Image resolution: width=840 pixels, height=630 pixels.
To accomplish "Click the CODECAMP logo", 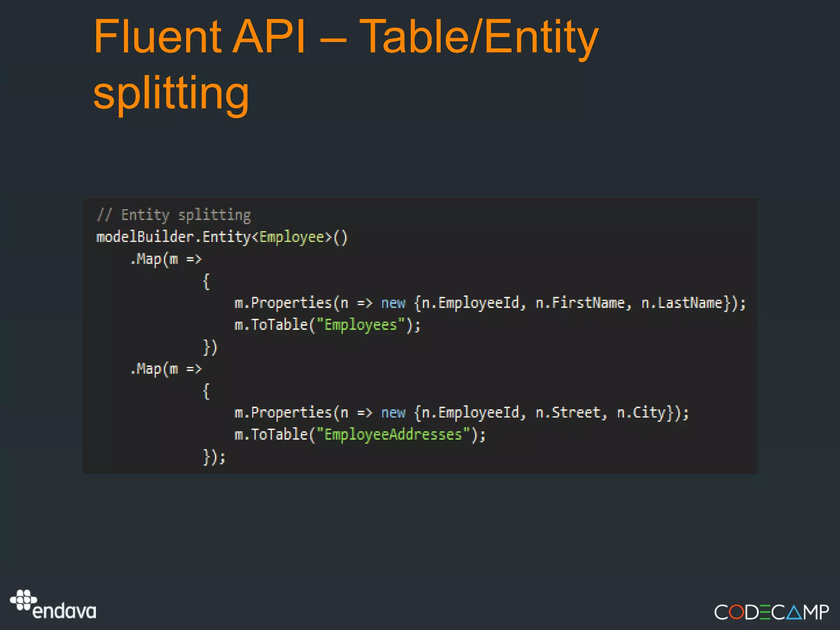I will (772, 612).
